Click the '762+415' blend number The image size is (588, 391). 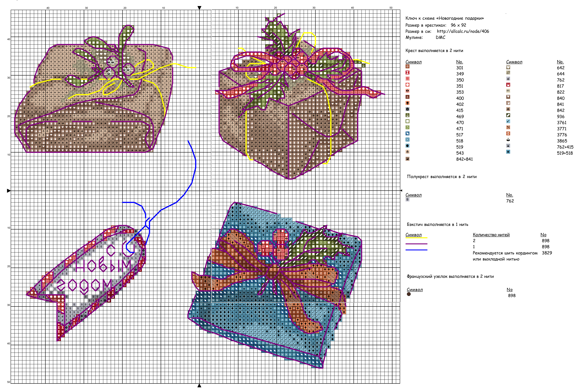[x=565, y=147]
